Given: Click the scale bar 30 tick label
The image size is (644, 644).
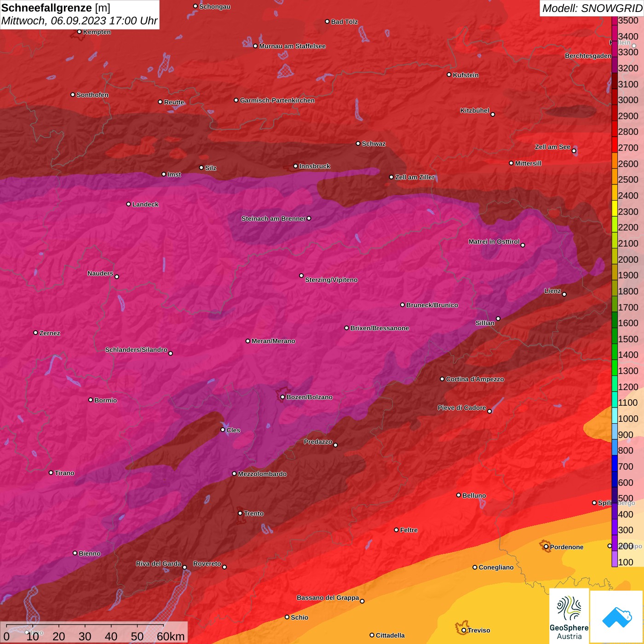Looking at the screenshot, I should (x=85, y=636).
